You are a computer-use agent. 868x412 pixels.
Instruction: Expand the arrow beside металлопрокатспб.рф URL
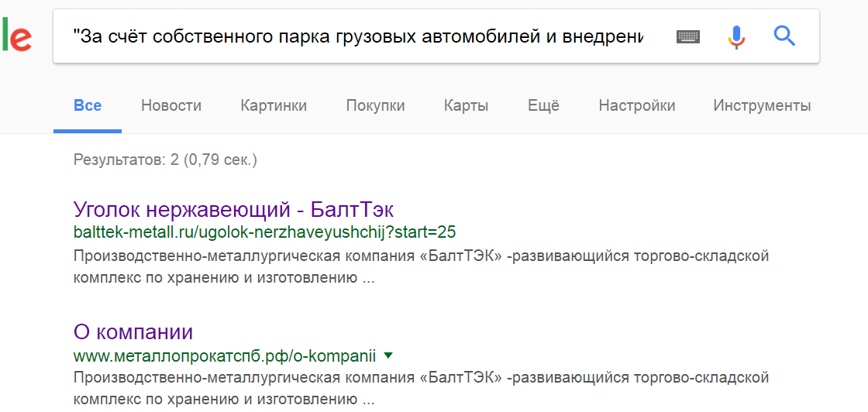388,355
